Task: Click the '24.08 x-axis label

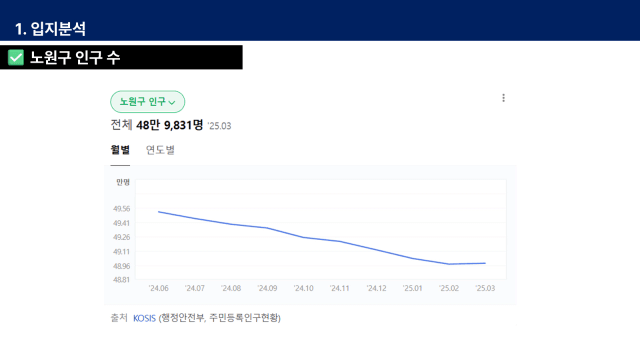Action: point(231,288)
